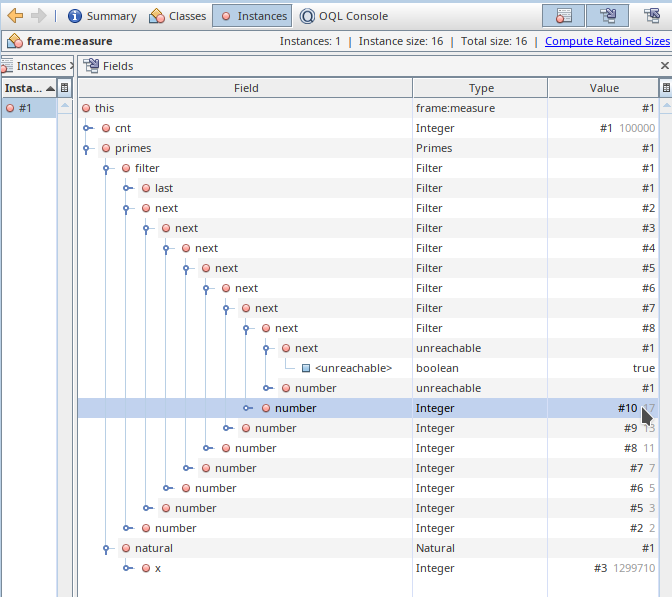The width and height of the screenshot is (672, 597).
Task: Click the frame:measure class icon
Action: 15,41
